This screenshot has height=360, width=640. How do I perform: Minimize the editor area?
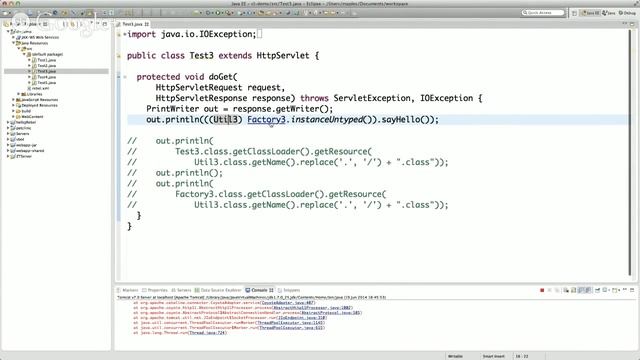pyautogui.click(x=625, y=24)
